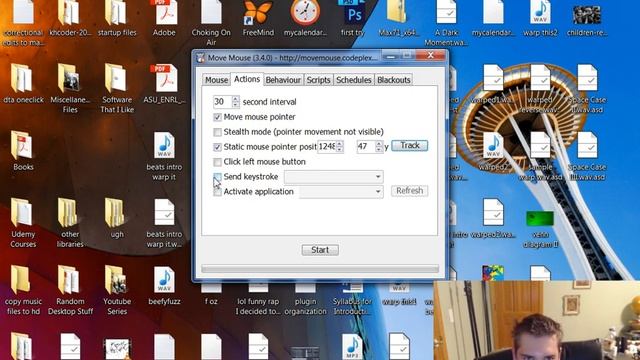Select the beats intro warp it WAV icon
640x360 pixels.
[164, 156]
